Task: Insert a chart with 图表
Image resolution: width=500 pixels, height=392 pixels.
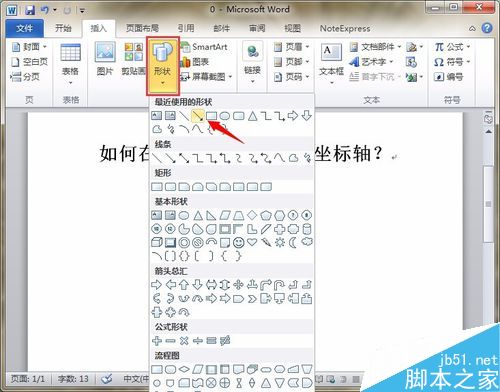Action: [x=195, y=62]
